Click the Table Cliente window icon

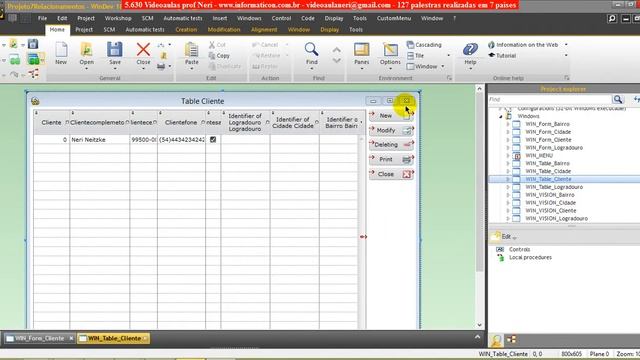pos(35,101)
